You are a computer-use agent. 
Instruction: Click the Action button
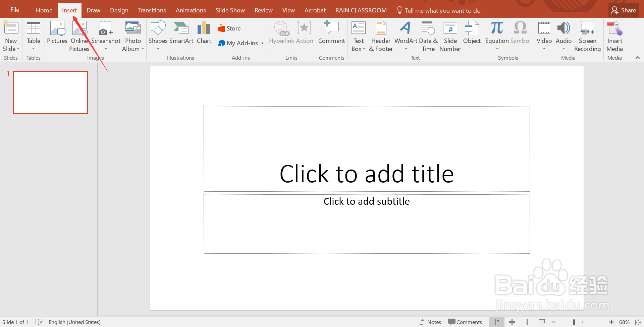click(x=305, y=32)
